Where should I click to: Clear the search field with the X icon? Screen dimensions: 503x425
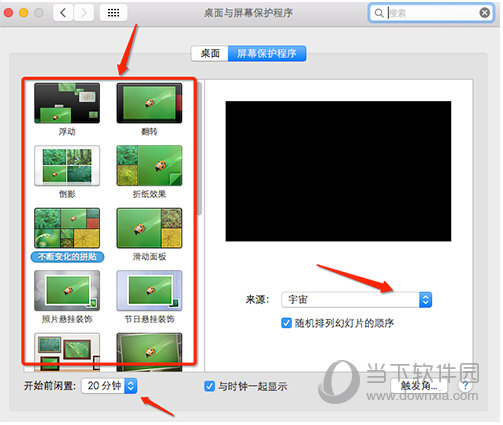click(484, 13)
